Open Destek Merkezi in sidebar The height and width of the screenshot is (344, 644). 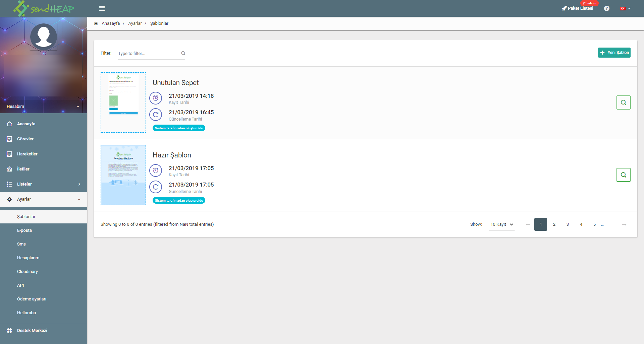point(44,331)
